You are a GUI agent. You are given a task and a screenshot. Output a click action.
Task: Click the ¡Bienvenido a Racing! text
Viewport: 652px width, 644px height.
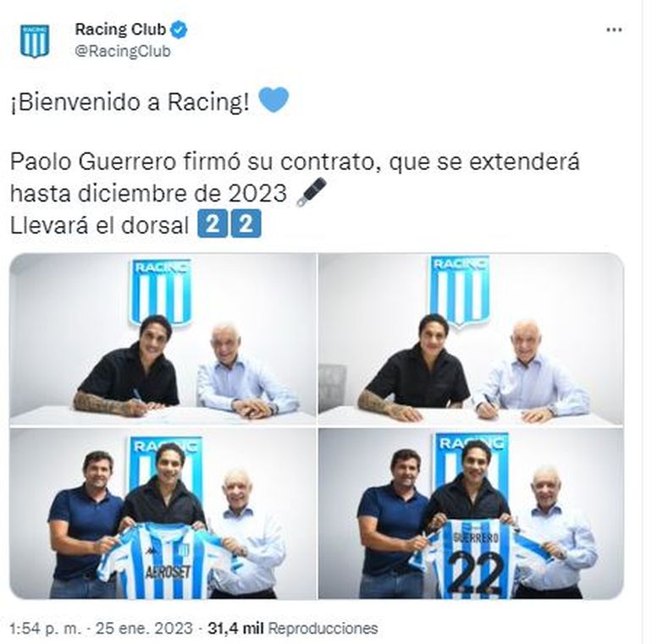coord(130,102)
